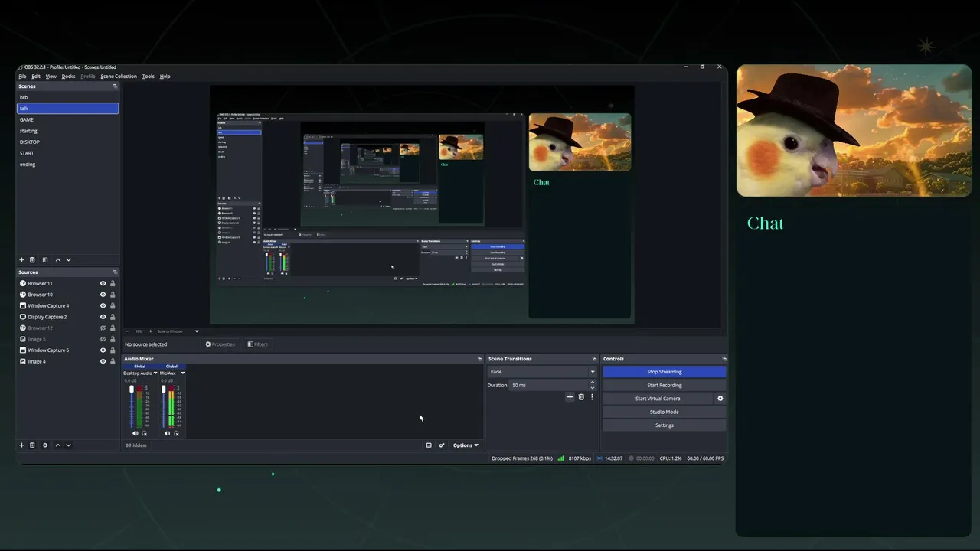Screen dimensions: 980x551
Task: Remove the selected scene with trash icon
Action: coord(32,260)
